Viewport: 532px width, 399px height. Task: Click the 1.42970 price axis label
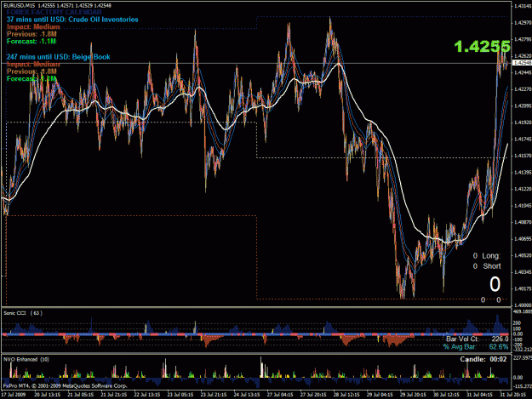click(x=523, y=23)
